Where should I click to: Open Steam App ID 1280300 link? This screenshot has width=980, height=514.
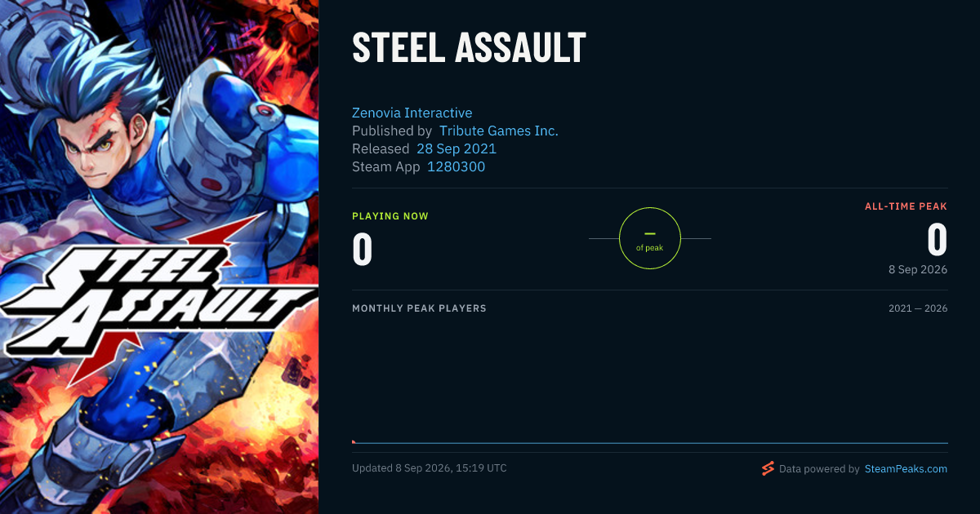coord(457,166)
